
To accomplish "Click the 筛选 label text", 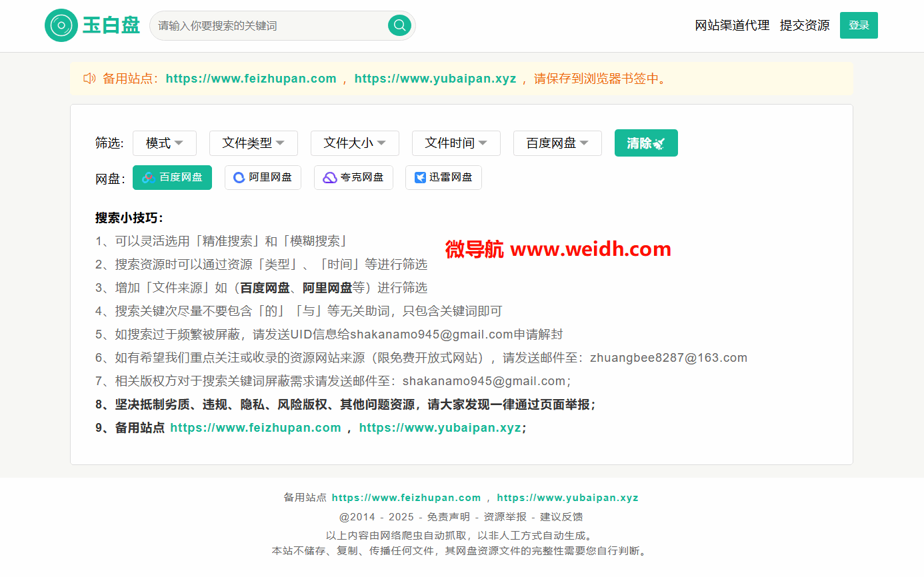I will click(109, 143).
